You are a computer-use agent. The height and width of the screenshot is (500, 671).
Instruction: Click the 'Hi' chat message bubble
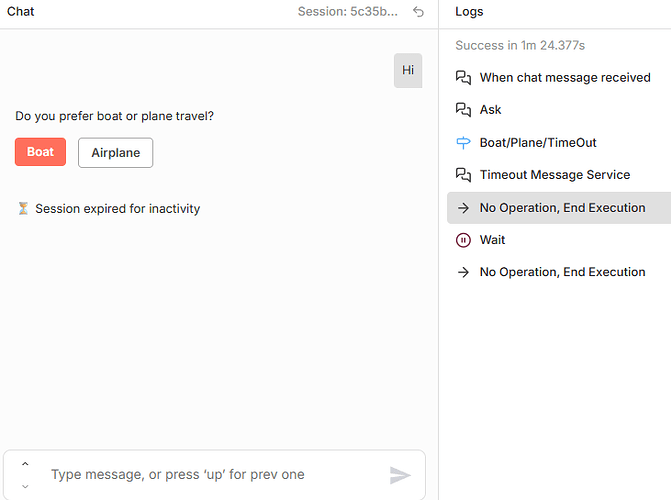(x=408, y=70)
